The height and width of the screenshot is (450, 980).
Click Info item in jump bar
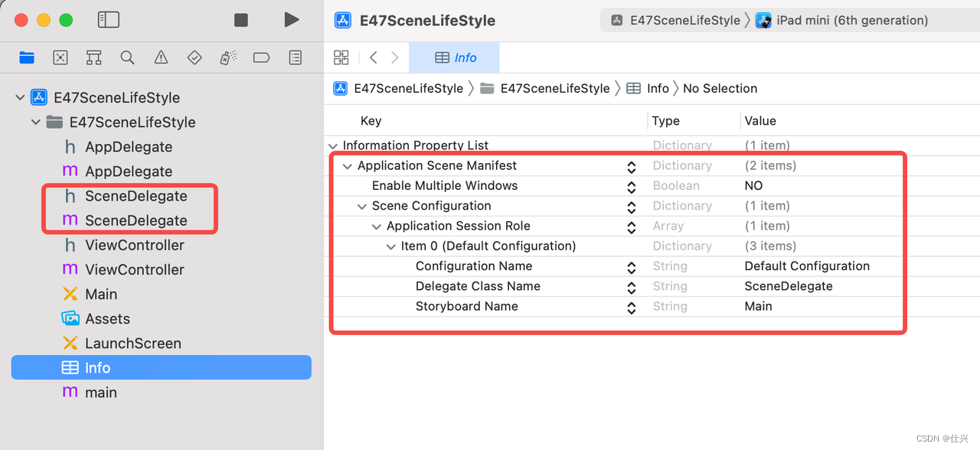[648, 88]
